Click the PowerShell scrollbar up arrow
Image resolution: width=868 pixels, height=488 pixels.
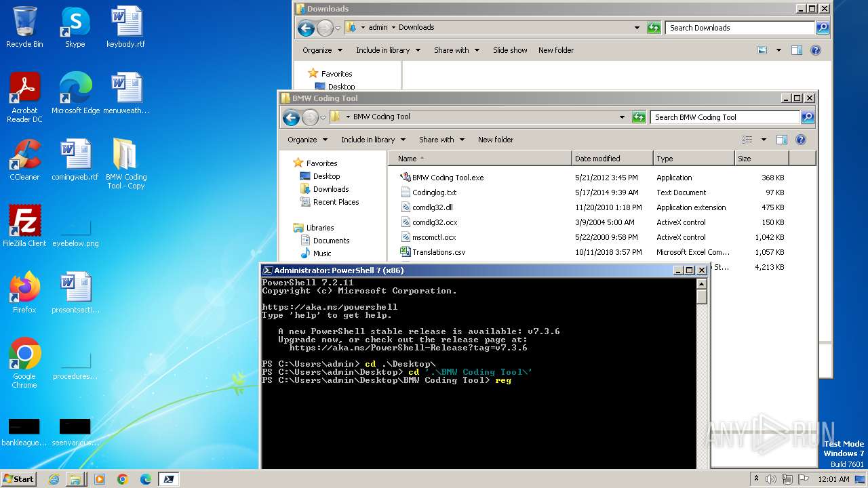[x=702, y=284]
